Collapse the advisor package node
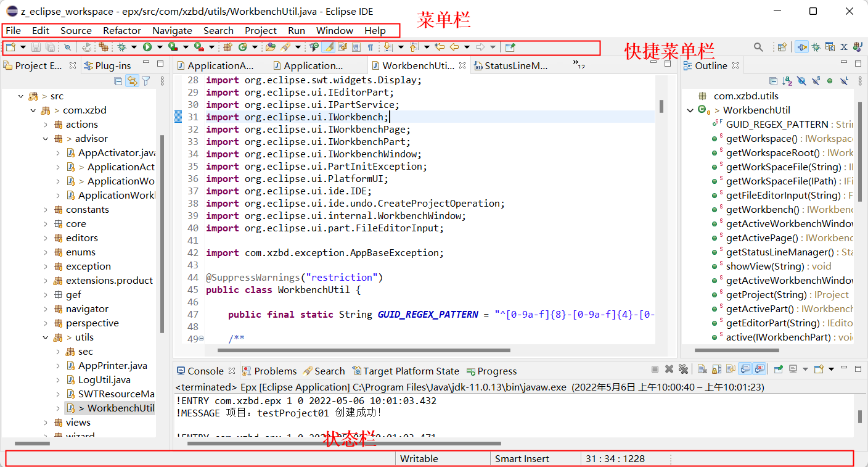The height and width of the screenshot is (467, 868). [46, 139]
